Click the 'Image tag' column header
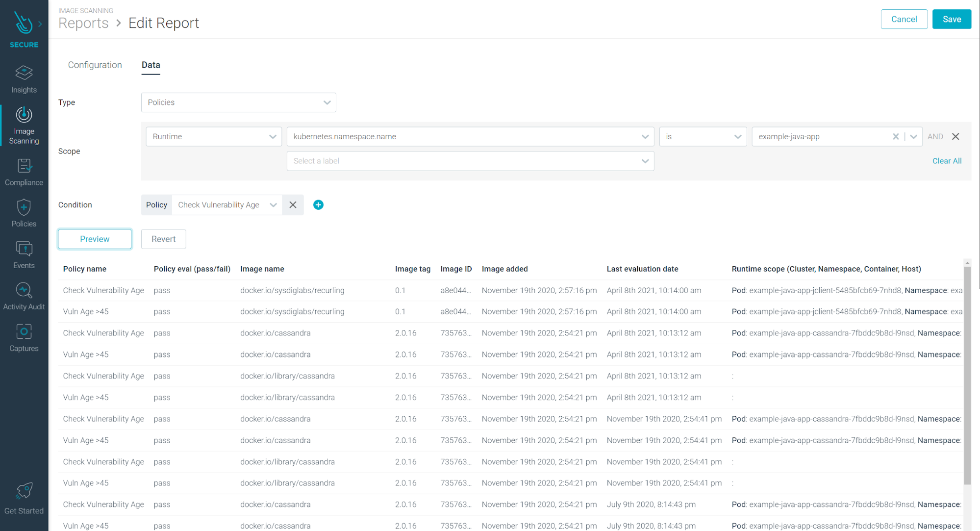This screenshot has height=531, width=980. (x=413, y=269)
